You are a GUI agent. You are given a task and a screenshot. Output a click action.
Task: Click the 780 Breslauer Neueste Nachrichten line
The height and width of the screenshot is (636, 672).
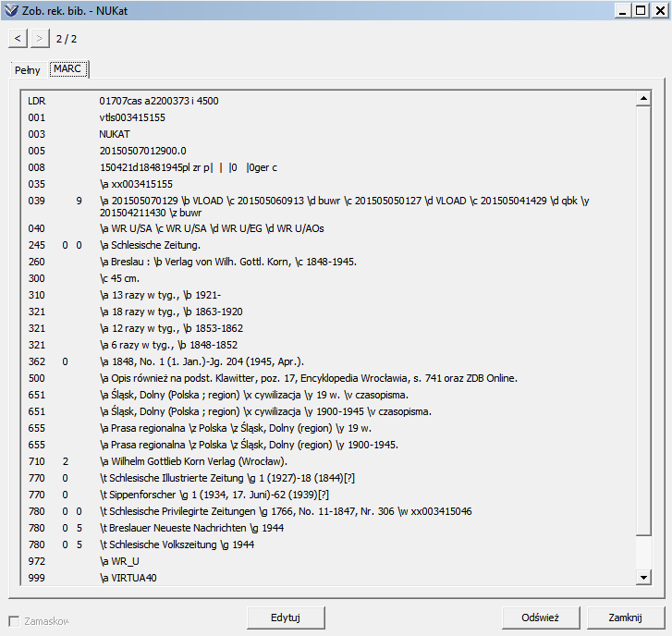(x=191, y=529)
